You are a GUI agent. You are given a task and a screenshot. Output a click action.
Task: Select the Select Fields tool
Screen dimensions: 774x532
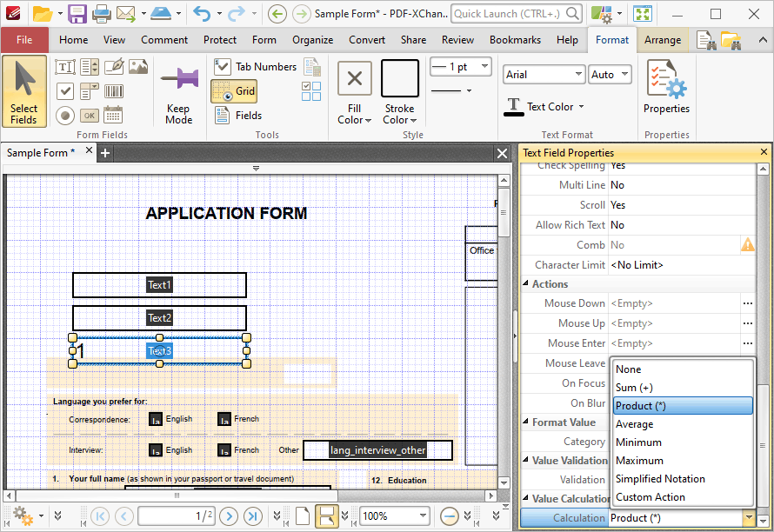point(23,92)
